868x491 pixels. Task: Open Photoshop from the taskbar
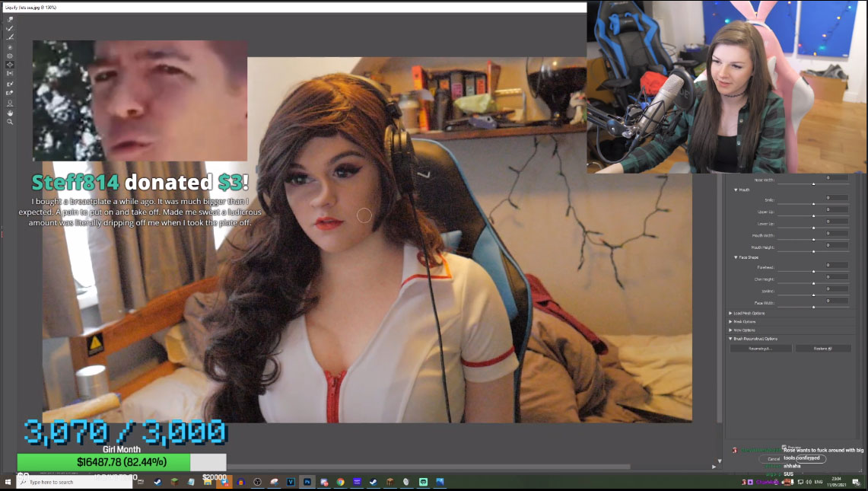click(x=307, y=482)
